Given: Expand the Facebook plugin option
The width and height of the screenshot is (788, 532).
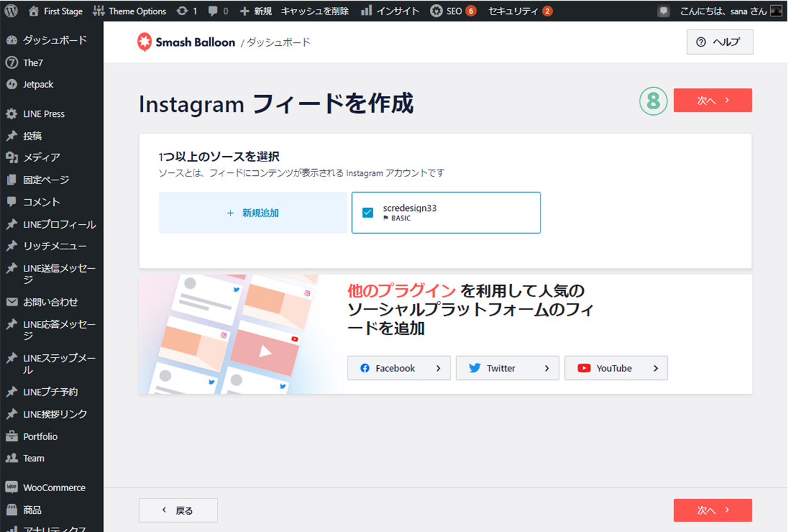Looking at the screenshot, I should [398, 368].
